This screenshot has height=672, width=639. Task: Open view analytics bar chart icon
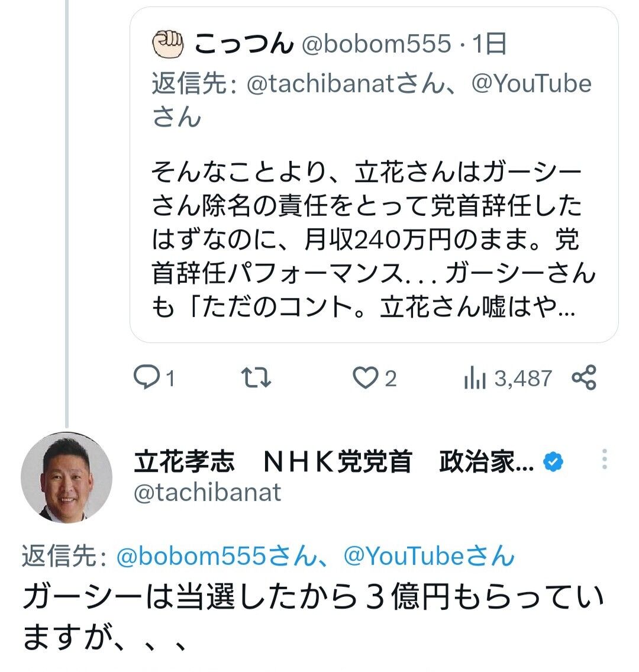475,378
